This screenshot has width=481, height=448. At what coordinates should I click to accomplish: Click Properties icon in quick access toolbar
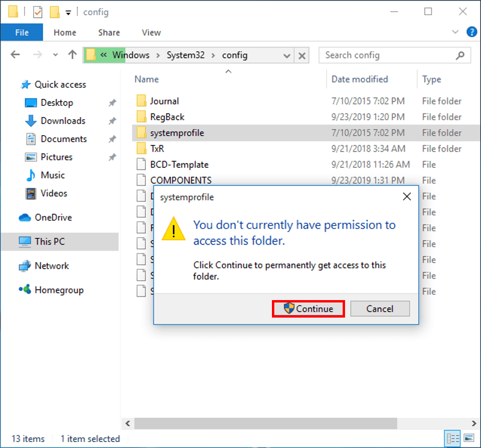pos(37,12)
